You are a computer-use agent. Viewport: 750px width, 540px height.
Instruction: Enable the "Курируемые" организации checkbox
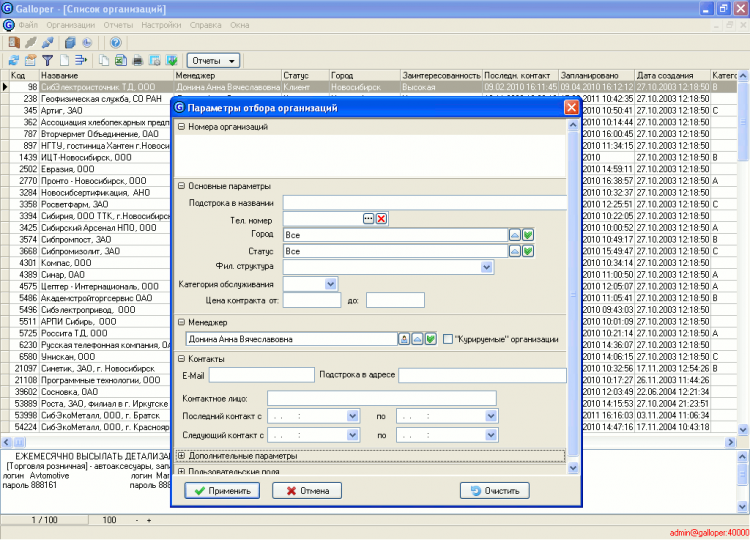[x=447, y=340]
